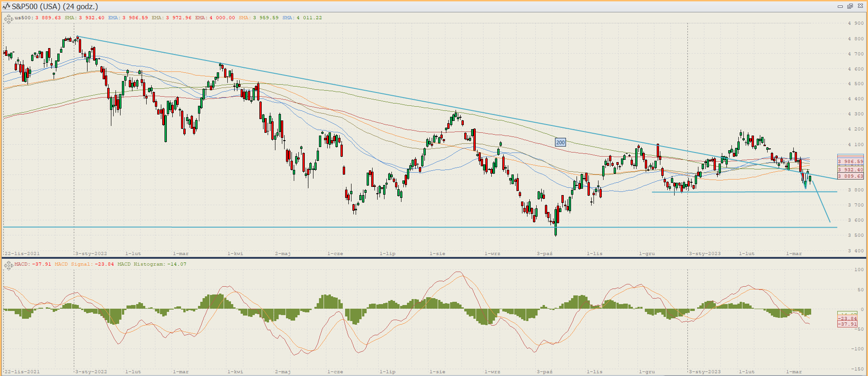
Task: Open the MACD panel settings gear
Action: [x=8, y=265]
